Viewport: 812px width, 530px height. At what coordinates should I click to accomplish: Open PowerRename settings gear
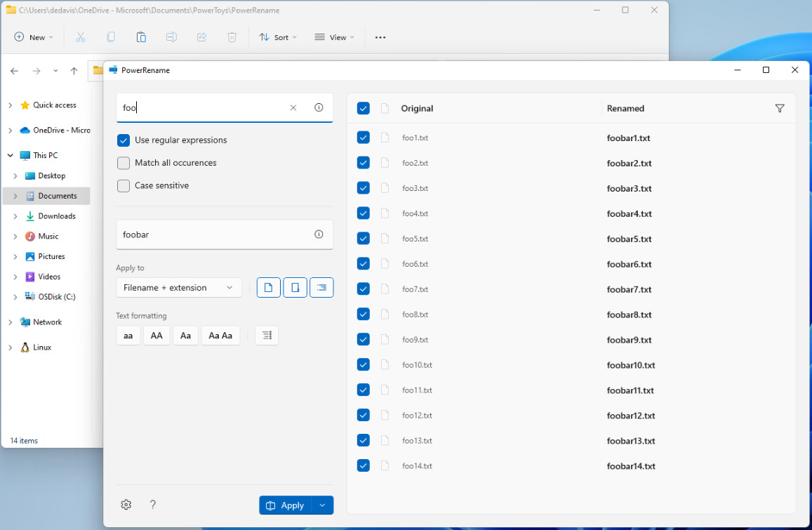126,505
